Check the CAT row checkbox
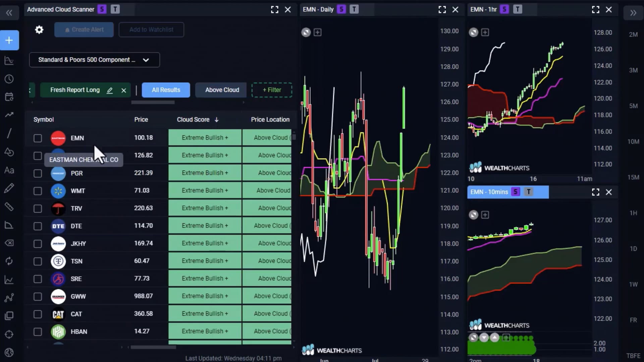This screenshot has height=362, width=644. coord(38,314)
